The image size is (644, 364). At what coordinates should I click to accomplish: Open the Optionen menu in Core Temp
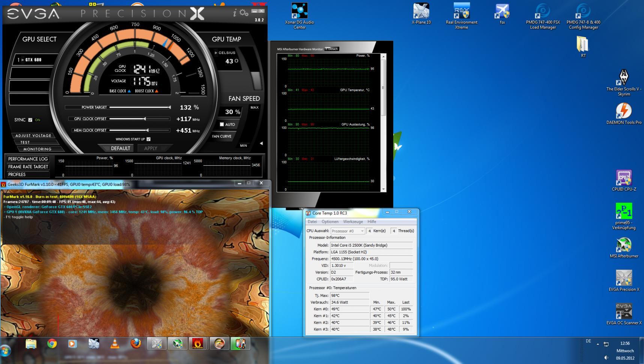330,222
